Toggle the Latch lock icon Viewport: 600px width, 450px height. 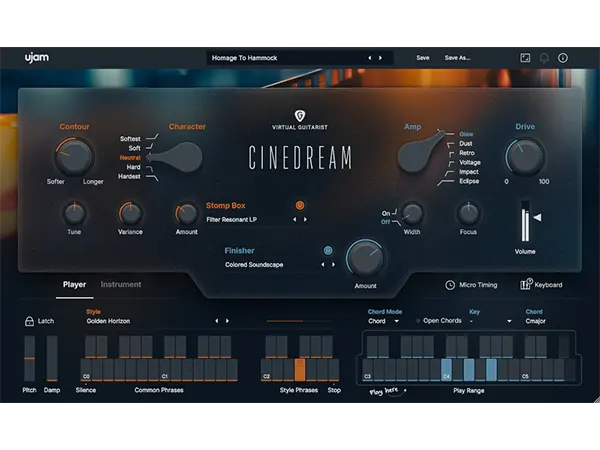(x=29, y=321)
